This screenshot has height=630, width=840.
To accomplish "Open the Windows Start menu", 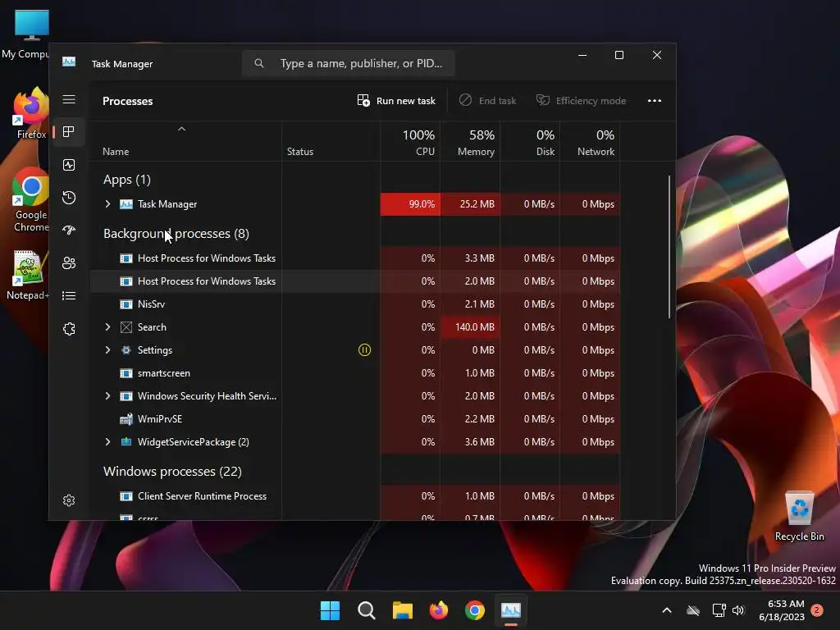I will (x=330, y=610).
